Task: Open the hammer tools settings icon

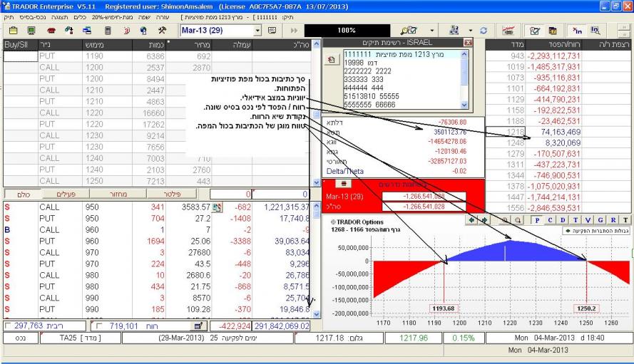Action: coord(162,31)
